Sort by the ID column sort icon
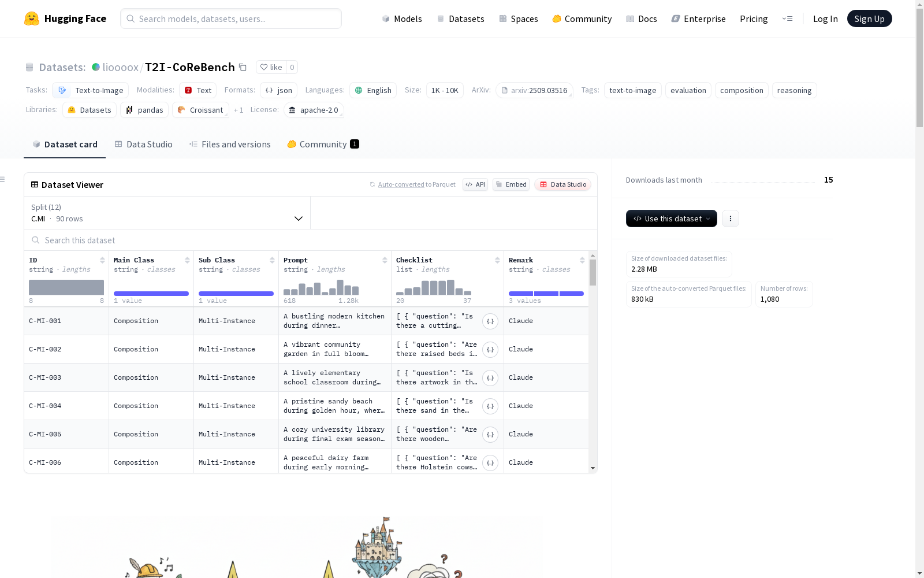 (102, 260)
